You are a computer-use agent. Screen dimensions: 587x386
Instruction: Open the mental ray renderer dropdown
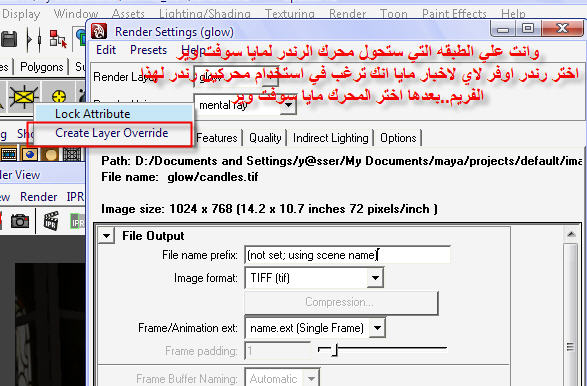click(288, 105)
